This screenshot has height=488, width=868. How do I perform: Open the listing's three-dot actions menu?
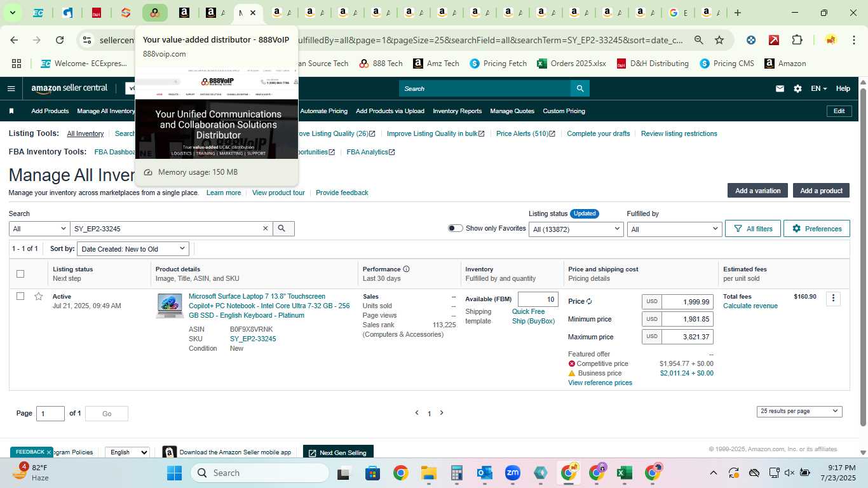(x=833, y=298)
